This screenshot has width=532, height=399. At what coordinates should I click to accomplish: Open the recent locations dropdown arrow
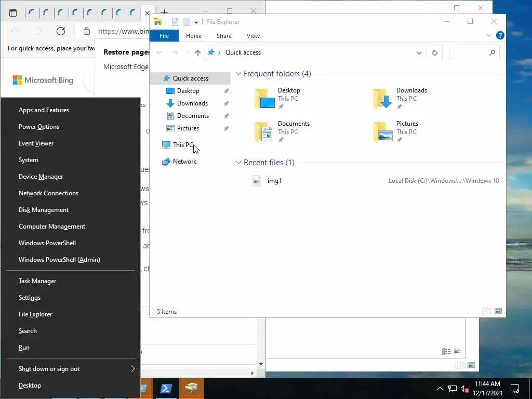(x=187, y=52)
